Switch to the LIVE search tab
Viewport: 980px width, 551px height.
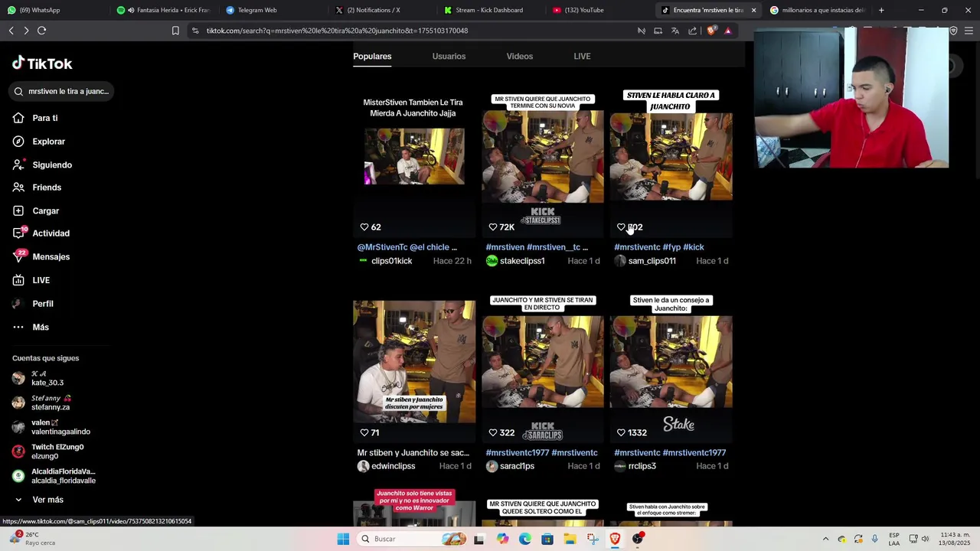click(x=582, y=56)
